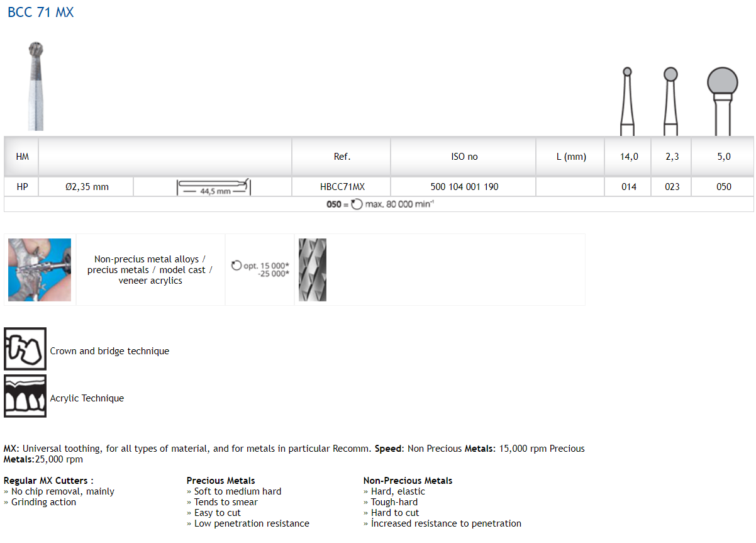Click the round bur product photo
Image resolution: width=756 pixels, height=543 pixels.
tap(36, 86)
